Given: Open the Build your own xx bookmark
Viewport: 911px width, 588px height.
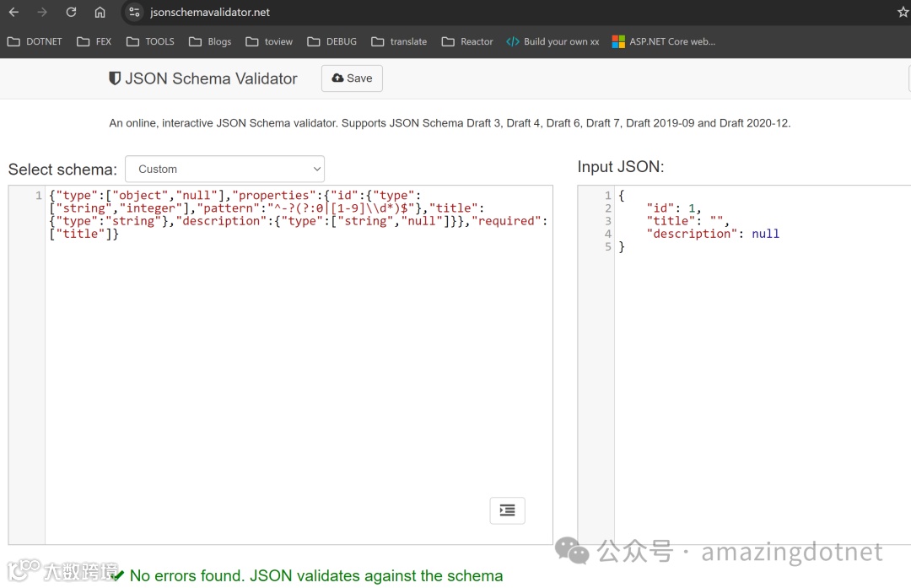Looking at the screenshot, I should pos(553,42).
